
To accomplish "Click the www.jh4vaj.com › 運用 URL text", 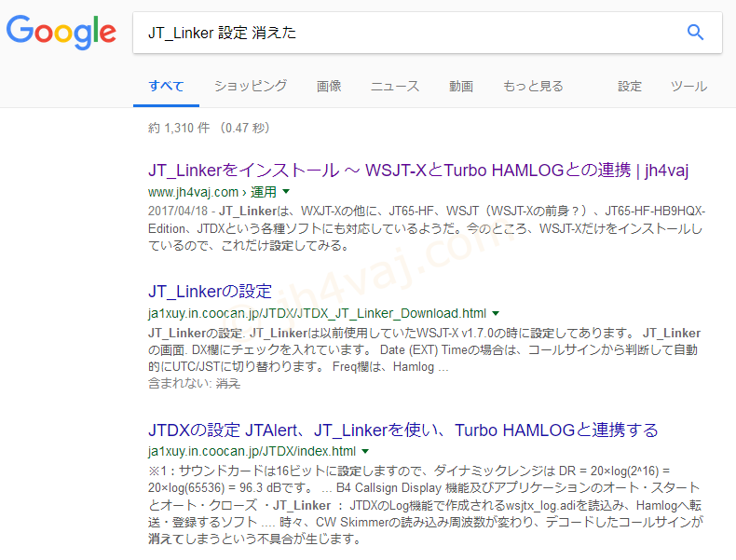I will 212,192.
